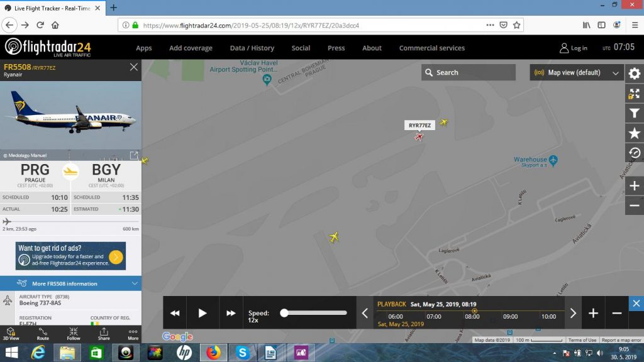The width and height of the screenshot is (644, 362).
Task: Click the upgrade ad arrow button
Action: tap(116, 257)
